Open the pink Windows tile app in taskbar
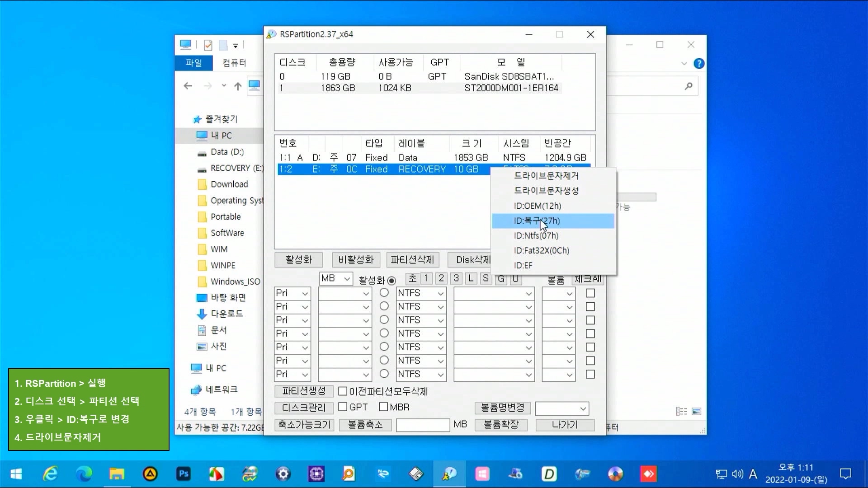 pos(482,474)
